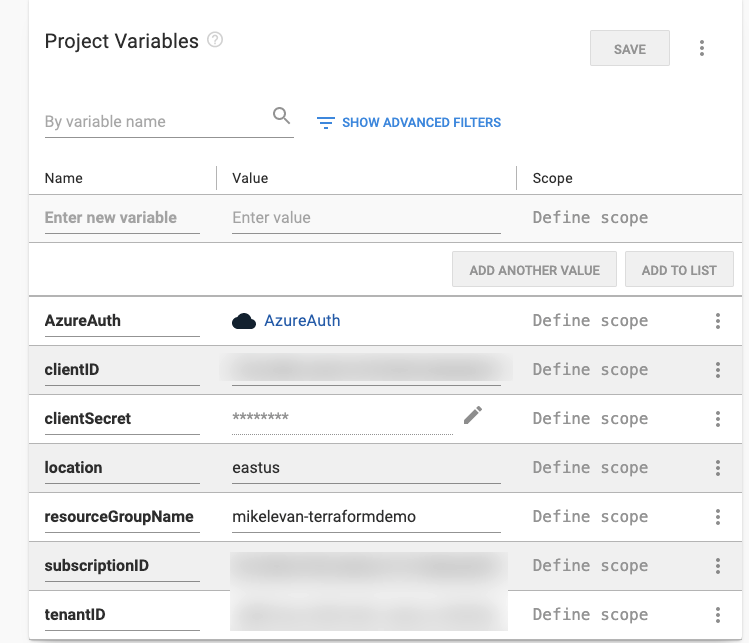Screen dimensions: 749x643
Task: Define scope for resourceGroupName variable
Action: pos(590,517)
